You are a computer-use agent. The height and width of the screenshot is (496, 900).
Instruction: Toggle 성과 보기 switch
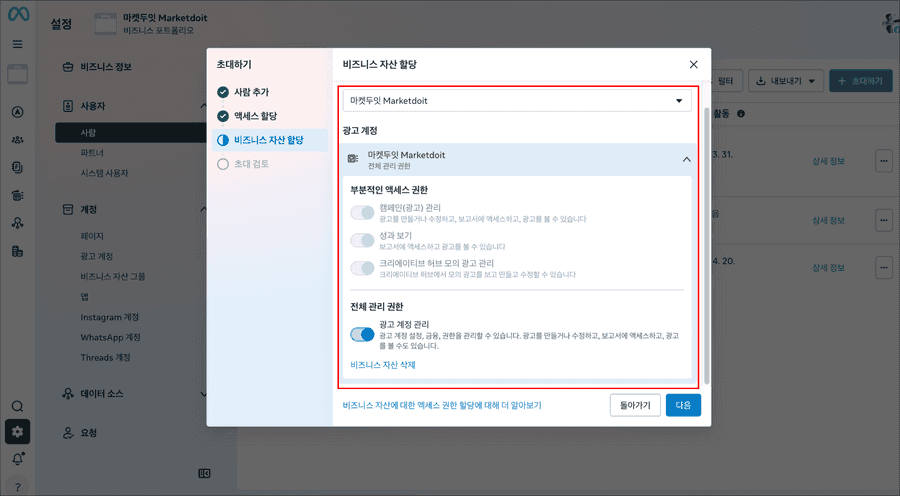(x=362, y=241)
